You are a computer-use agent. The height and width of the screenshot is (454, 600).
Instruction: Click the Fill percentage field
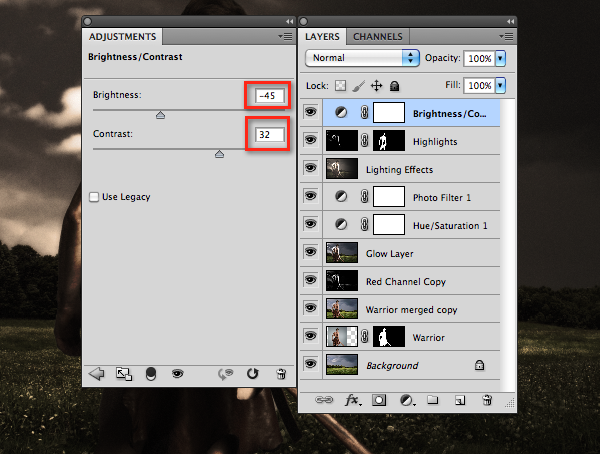[479, 85]
